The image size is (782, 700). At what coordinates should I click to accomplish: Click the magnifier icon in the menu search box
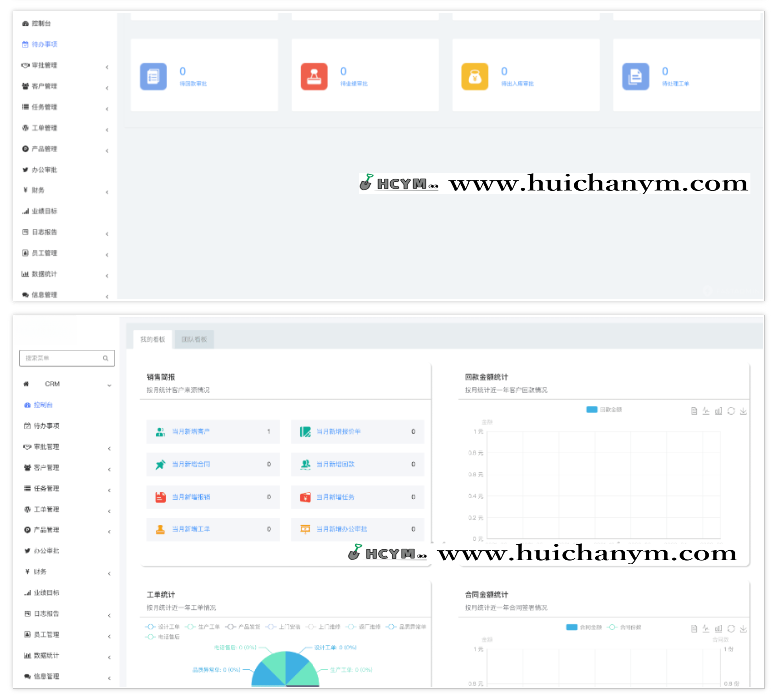point(106,358)
